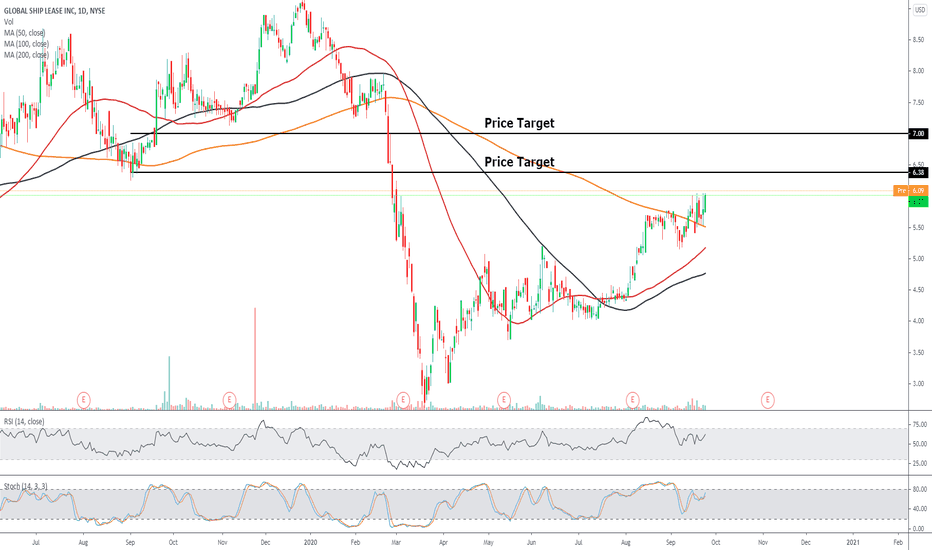Open the earnings marker near May 2020

click(x=503, y=400)
